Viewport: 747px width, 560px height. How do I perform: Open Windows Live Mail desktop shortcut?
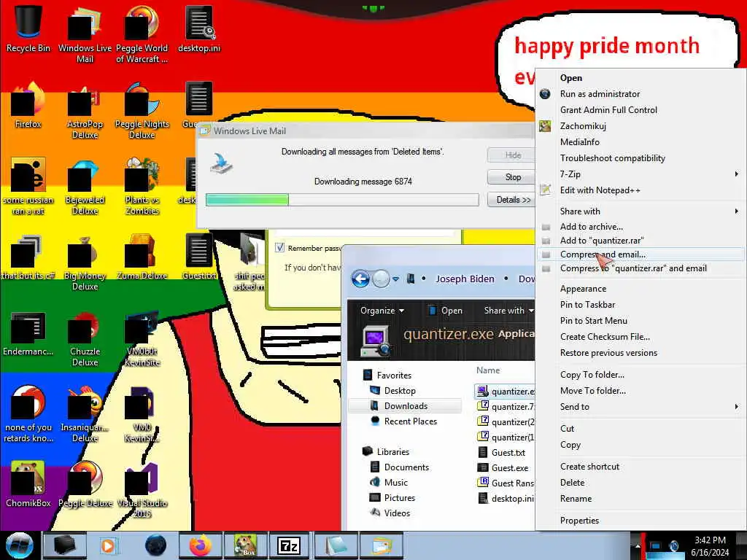85,34
